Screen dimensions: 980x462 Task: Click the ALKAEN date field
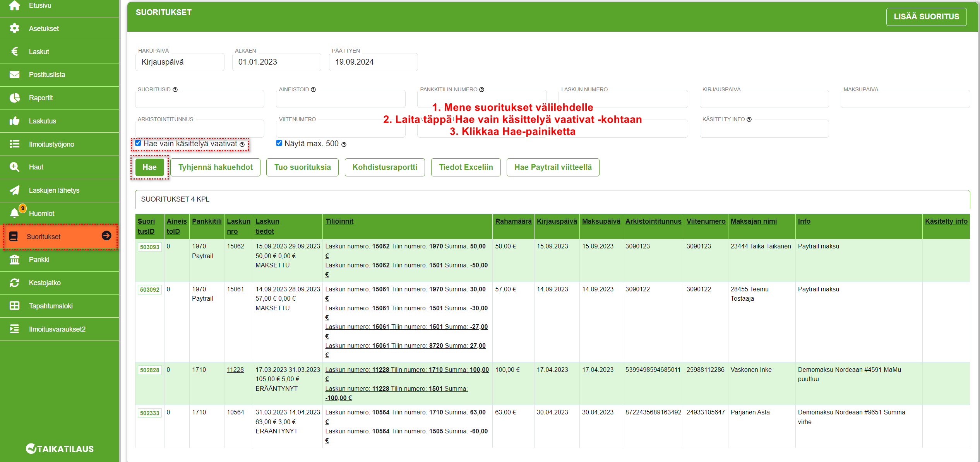[277, 62]
